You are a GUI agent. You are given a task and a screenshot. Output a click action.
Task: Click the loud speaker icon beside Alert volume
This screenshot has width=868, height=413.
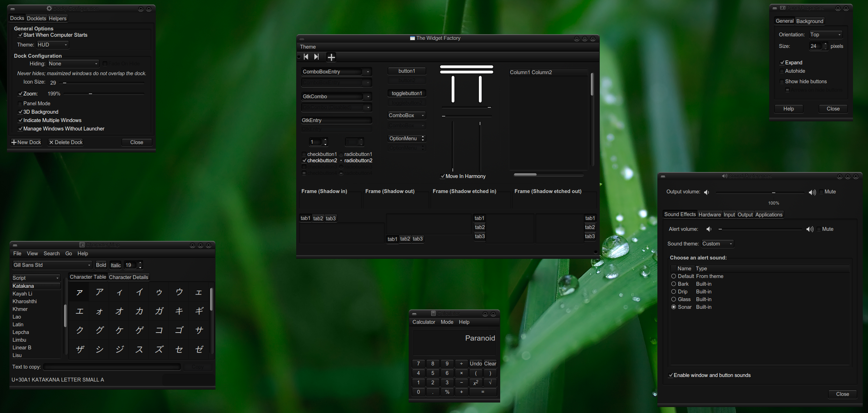(x=810, y=229)
